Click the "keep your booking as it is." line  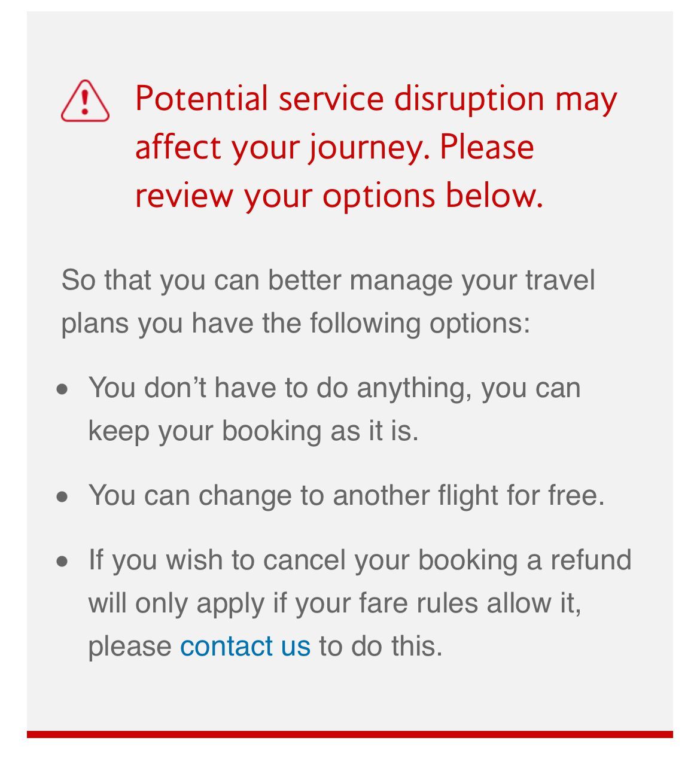[x=253, y=431]
